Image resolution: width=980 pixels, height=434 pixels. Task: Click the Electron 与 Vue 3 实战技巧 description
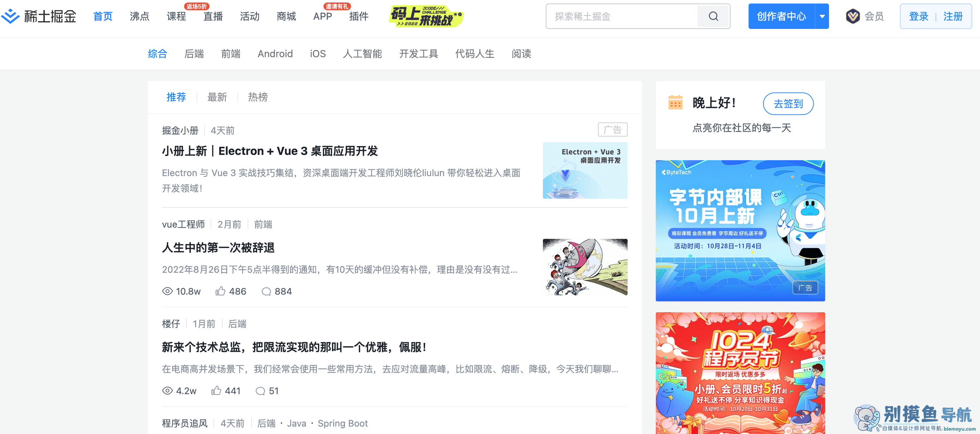[341, 181]
